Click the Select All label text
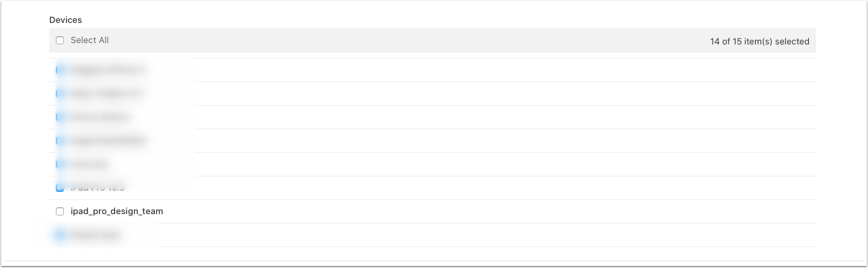Image resolution: width=868 pixels, height=268 pixels. pyautogui.click(x=89, y=40)
